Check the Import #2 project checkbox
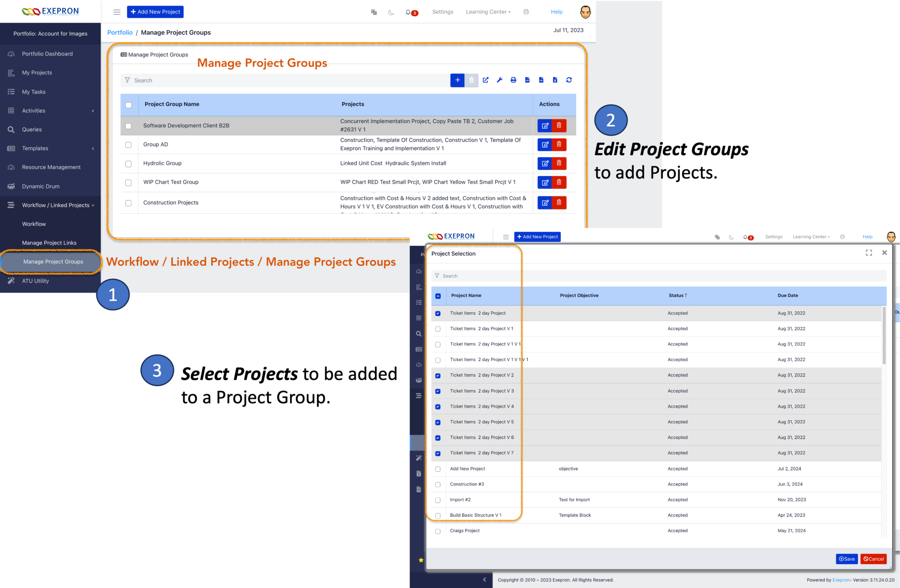900x588 pixels. pyautogui.click(x=438, y=500)
